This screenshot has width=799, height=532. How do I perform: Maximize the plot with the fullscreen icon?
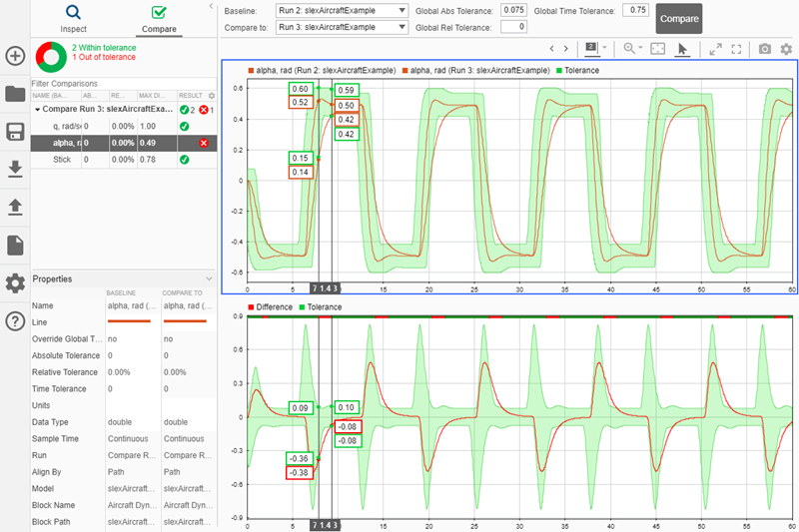point(737,48)
